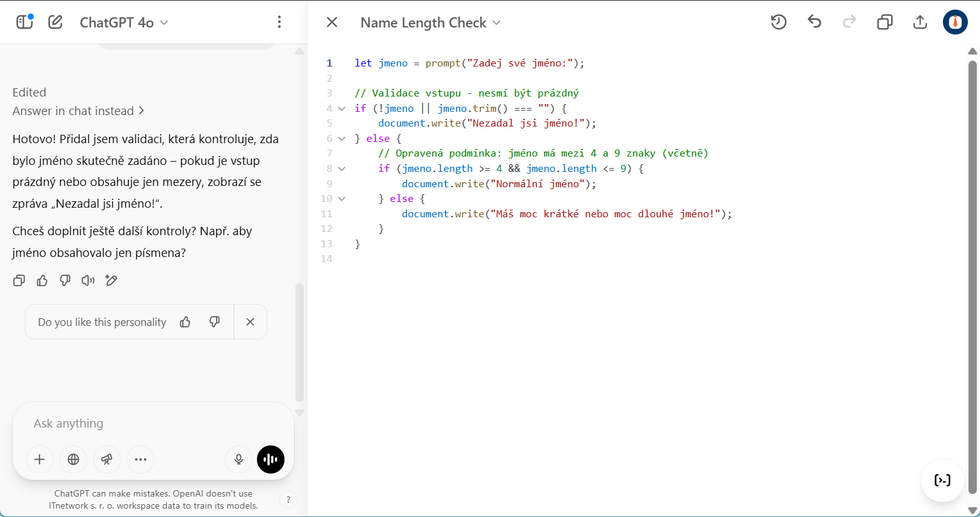980x517 pixels.
Task: Share the canvas via upload icon
Action: 919,22
